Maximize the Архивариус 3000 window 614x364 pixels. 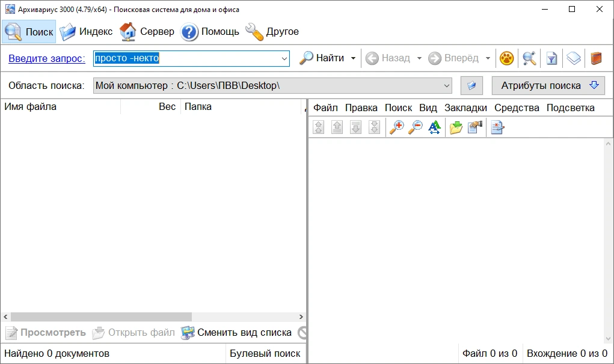tap(572, 9)
